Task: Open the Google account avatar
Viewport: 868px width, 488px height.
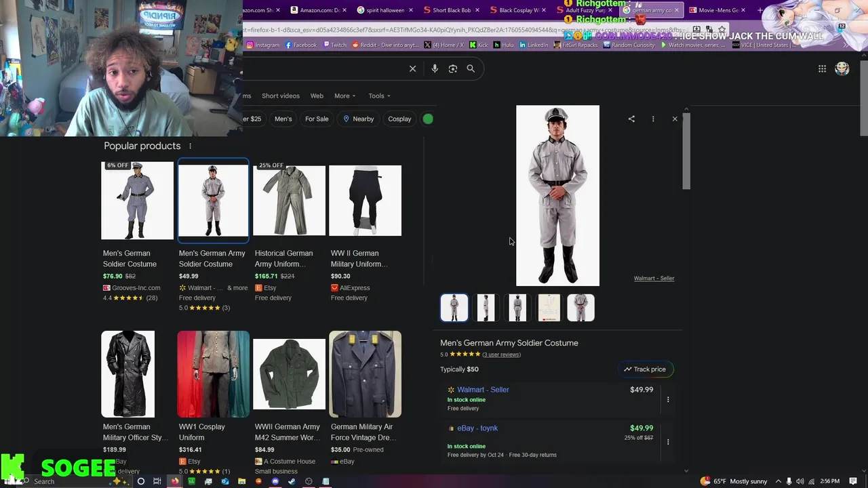Action: click(842, 68)
